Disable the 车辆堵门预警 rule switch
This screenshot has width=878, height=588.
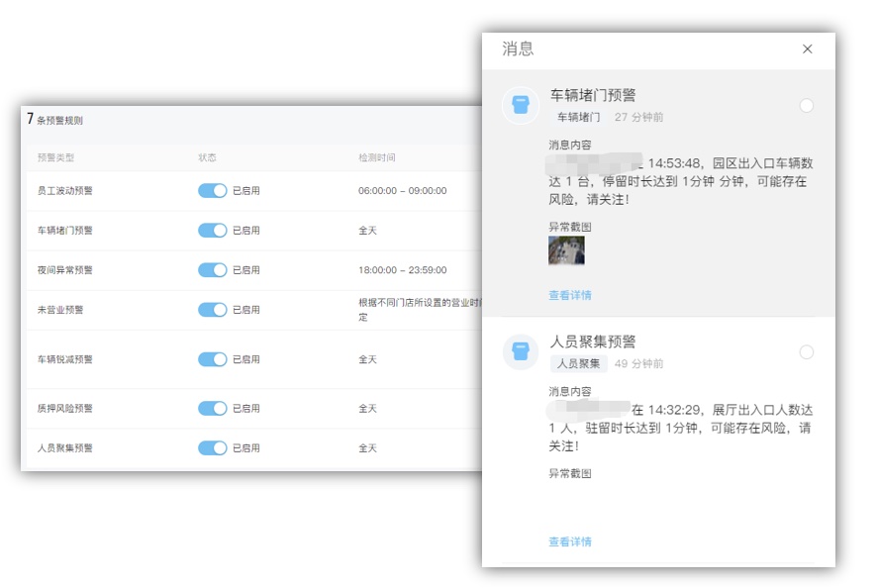(212, 231)
